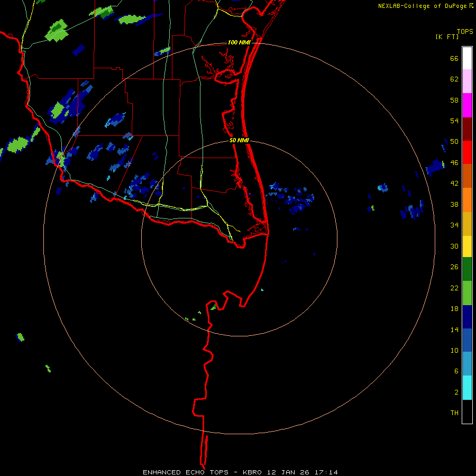Screen dimensions: 476x476
Task: Pick the white swatch at the legend top
Action: click(467, 58)
